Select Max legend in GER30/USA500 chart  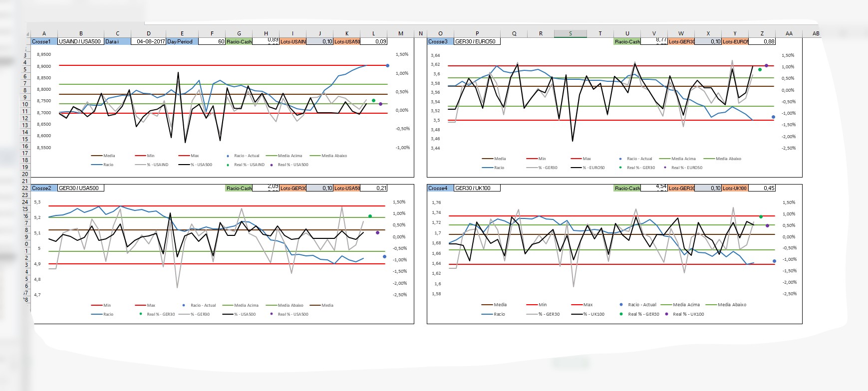coord(145,305)
